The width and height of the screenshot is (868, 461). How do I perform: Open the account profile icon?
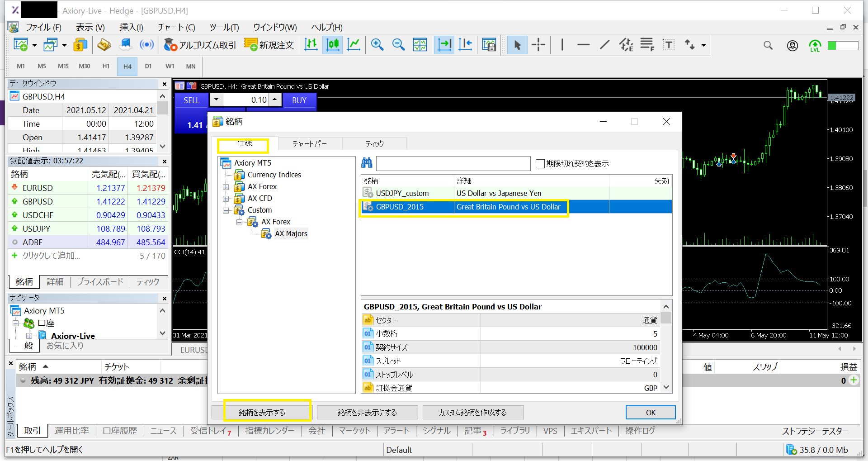tap(792, 45)
